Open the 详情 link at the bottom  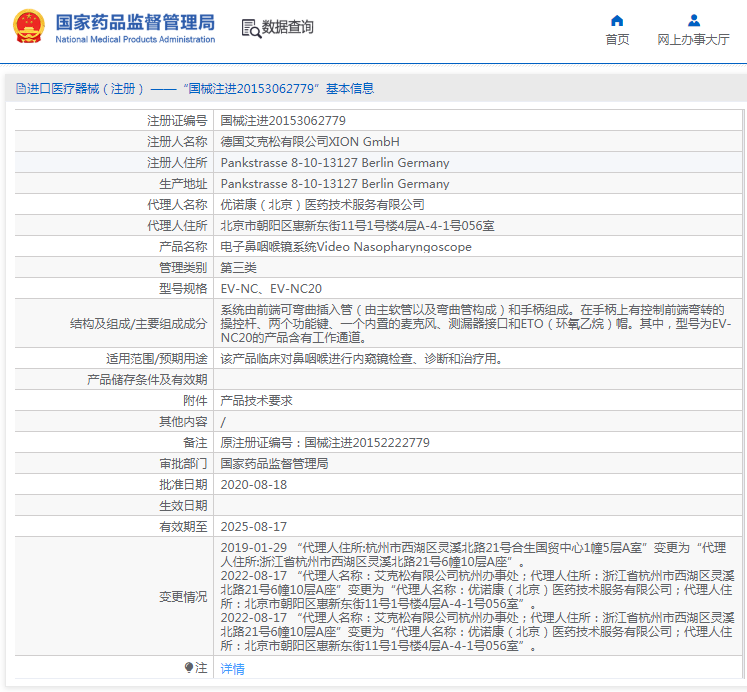(232, 669)
